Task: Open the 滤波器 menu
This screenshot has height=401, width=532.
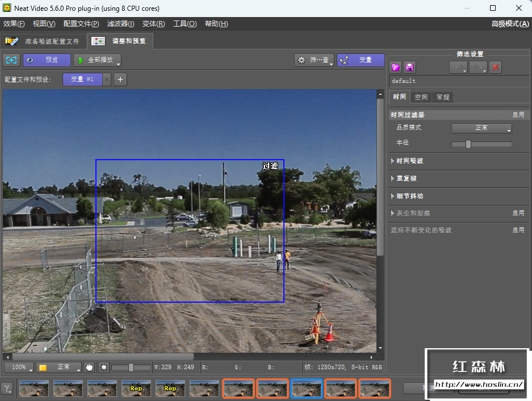Action: (x=120, y=24)
